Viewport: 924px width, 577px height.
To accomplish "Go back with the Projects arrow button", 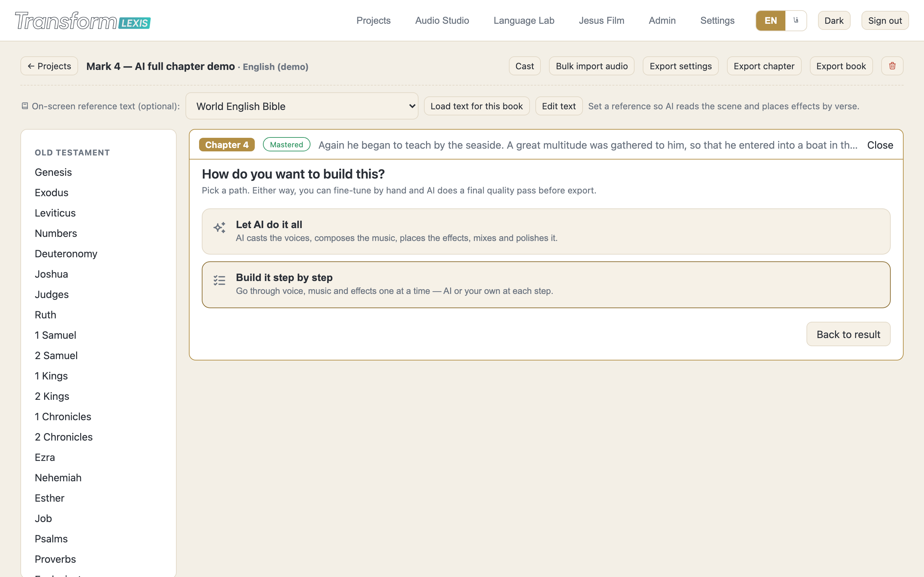I will [49, 66].
